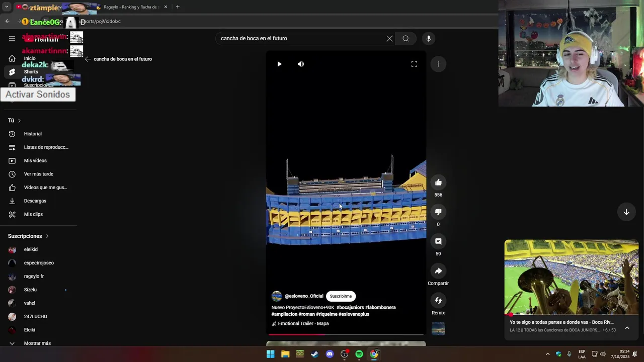The height and width of the screenshot is (362, 644).
Task: Open Chrome from the taskbar
Action: 374,354
